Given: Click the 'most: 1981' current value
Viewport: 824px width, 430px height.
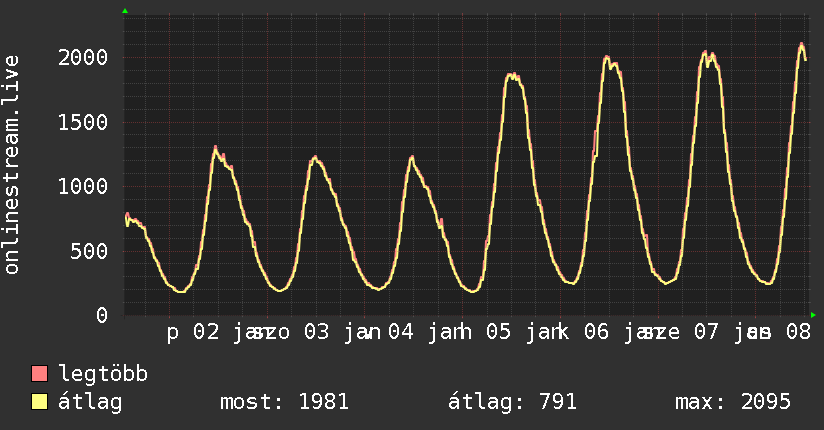Looking at the screenshot, I should click(284, 402).
